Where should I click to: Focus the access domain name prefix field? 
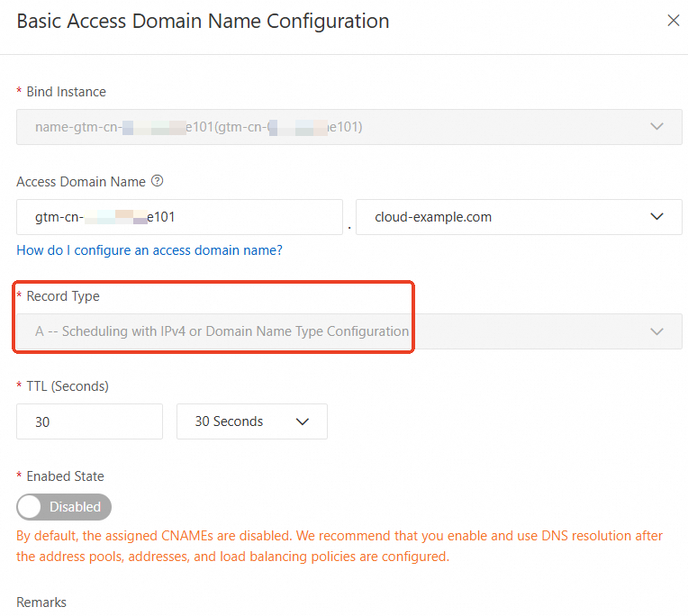(179, 217)
